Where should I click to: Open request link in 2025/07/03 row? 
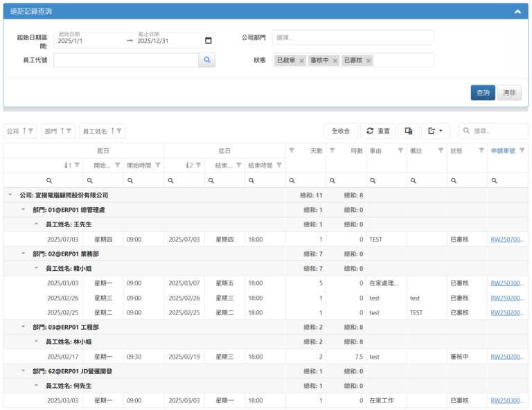point(507,239)
